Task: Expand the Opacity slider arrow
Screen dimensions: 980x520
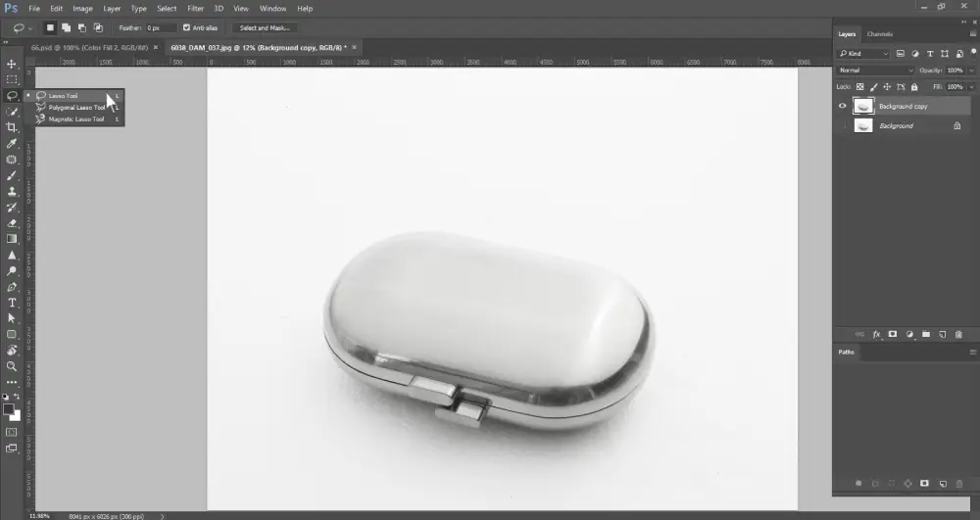Action: 970,71
